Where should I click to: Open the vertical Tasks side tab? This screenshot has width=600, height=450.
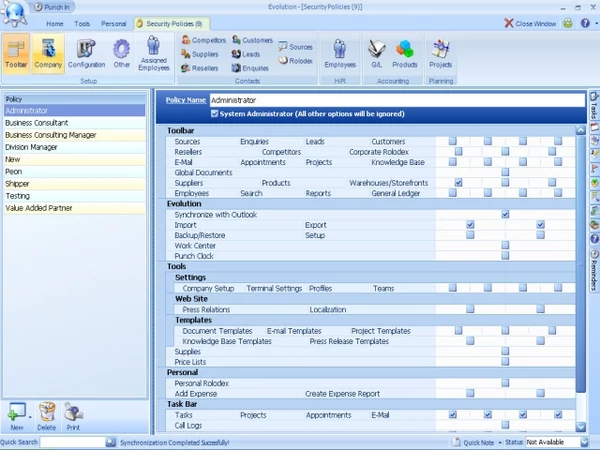point(594,106)
